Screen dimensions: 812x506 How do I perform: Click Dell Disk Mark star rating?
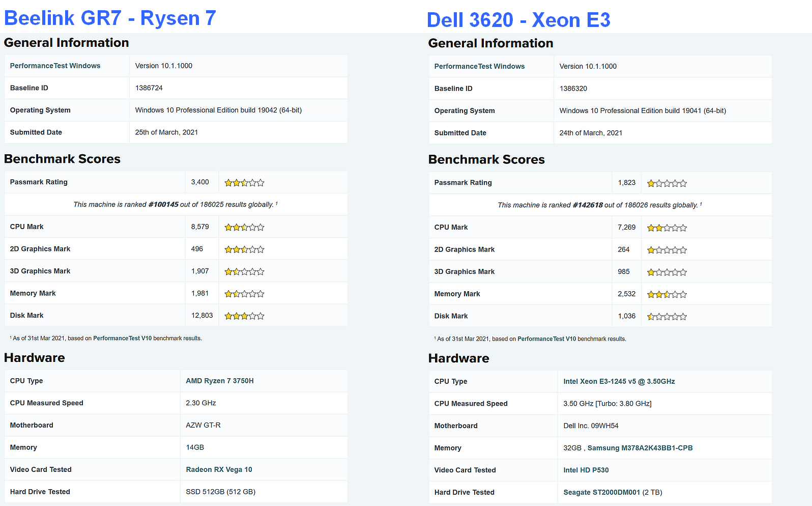click(x=667, y=316)
